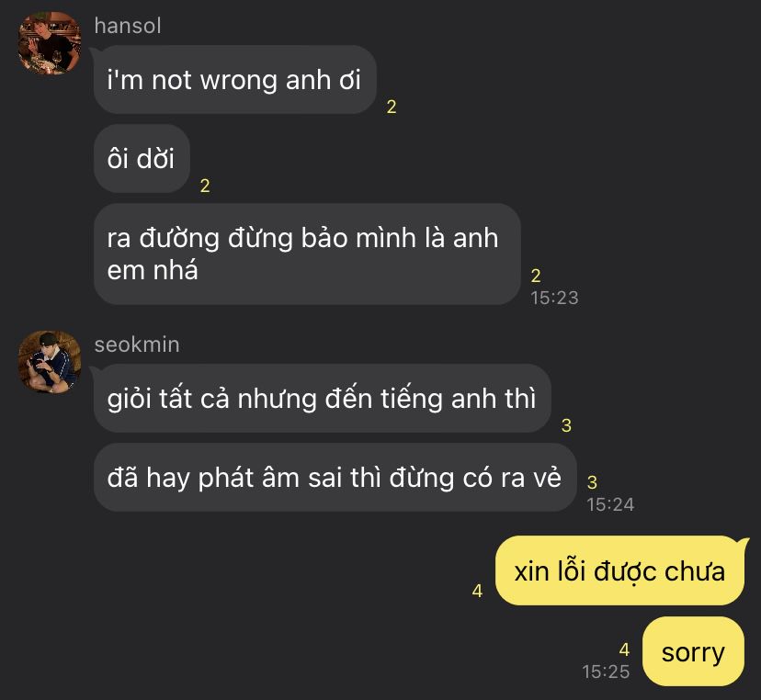The width and height of the screenshot is (761, 700).
Task: Select message "giỏi tất cả nhưng đến tiếng anh thì"
Action: click(x=323, y=399)
